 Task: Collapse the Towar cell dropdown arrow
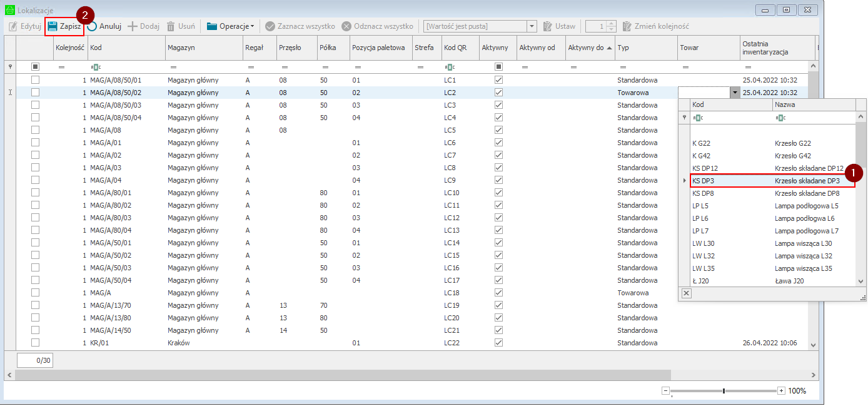coord(734,93)
